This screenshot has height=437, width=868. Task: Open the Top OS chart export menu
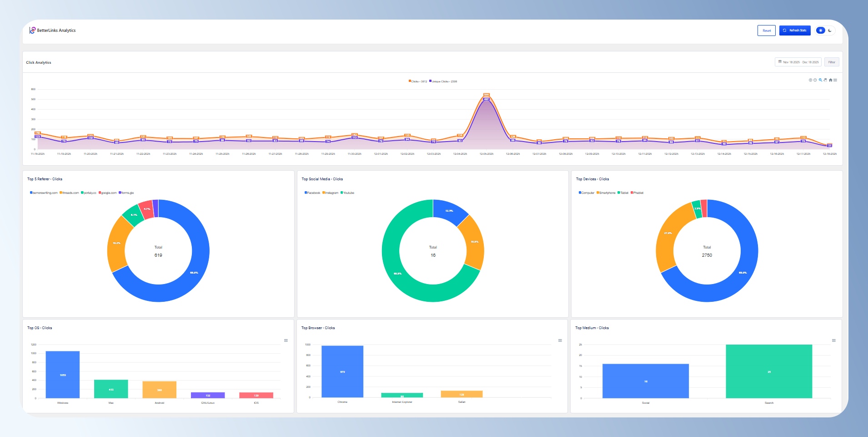[x=286, y=340]
